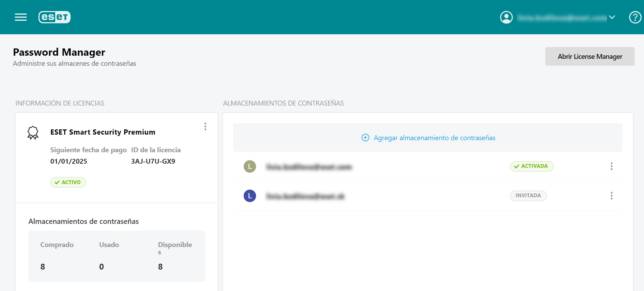Click the ACTIVADA status badge
The height and width of the screenshot is (291, 644).
532,166
